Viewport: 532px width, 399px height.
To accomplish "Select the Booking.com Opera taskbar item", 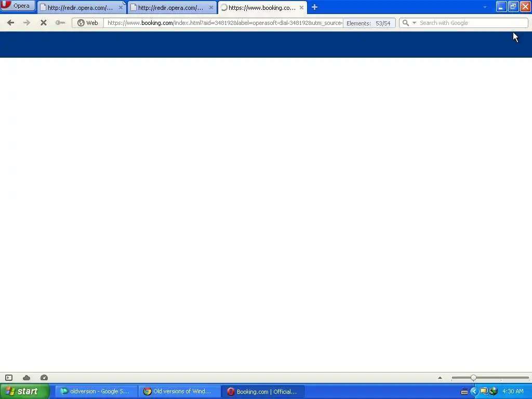I will (262, 392).
